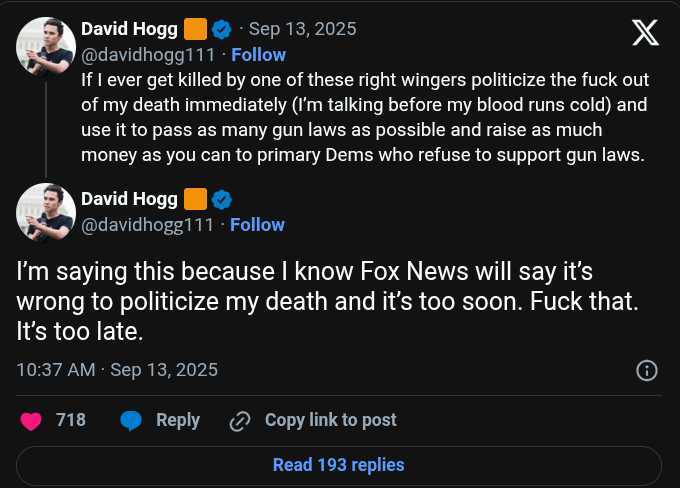Viewport: 680px width, 488px height.
Task: Read 193 replies
Action: click(339, 465)
